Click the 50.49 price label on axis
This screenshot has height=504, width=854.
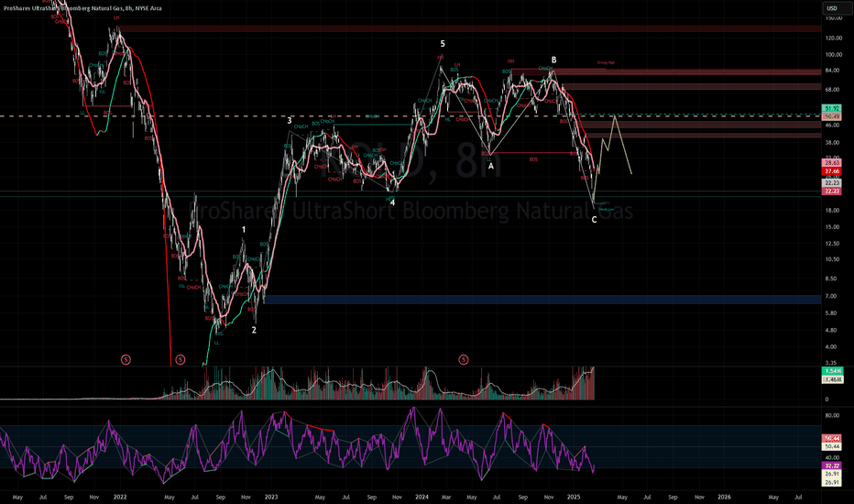pyautogui.click(x=832, y=116)
